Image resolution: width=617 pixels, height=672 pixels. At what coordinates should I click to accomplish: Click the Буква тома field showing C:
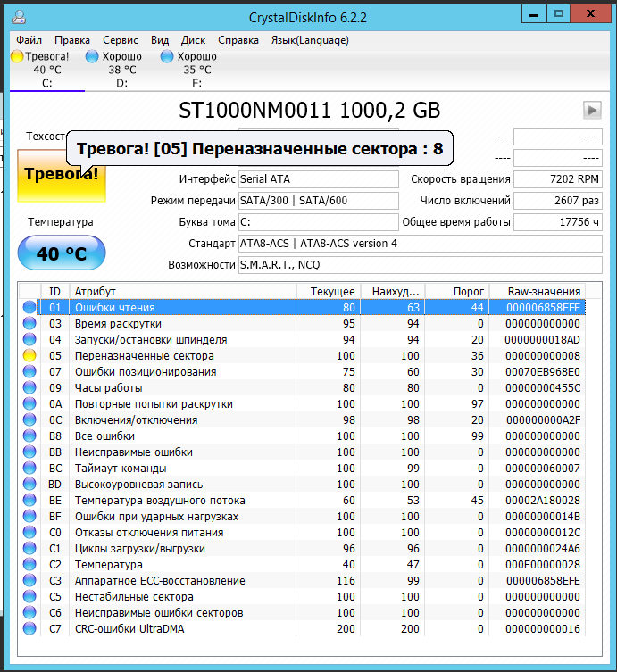point(318,222)
